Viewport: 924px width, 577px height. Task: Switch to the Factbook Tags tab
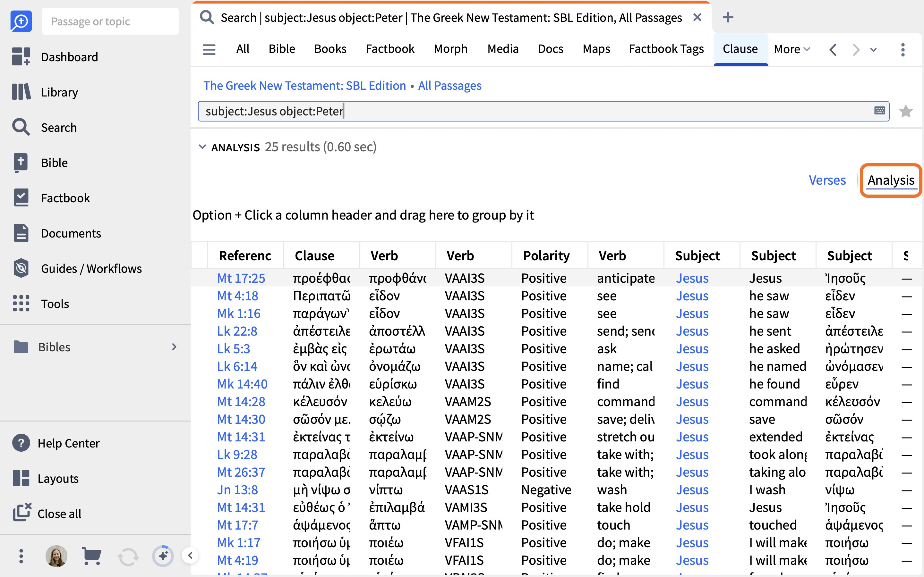(666, 49)
